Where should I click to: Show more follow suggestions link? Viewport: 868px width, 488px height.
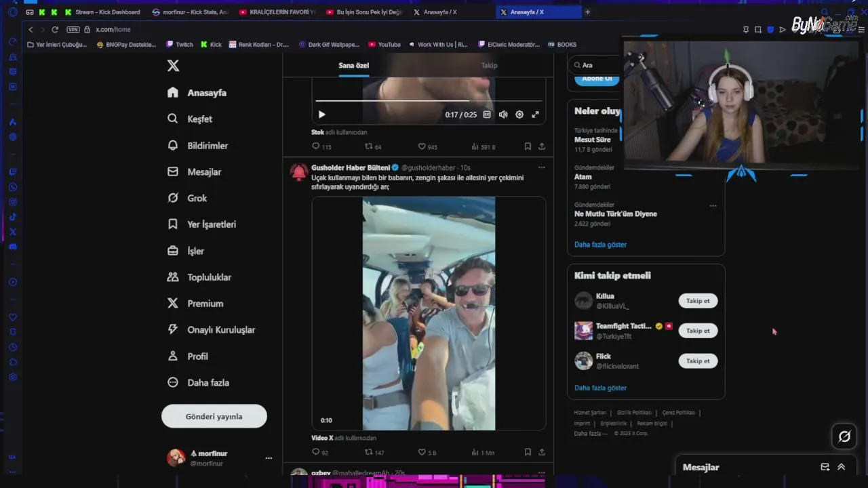click(600, 388)
